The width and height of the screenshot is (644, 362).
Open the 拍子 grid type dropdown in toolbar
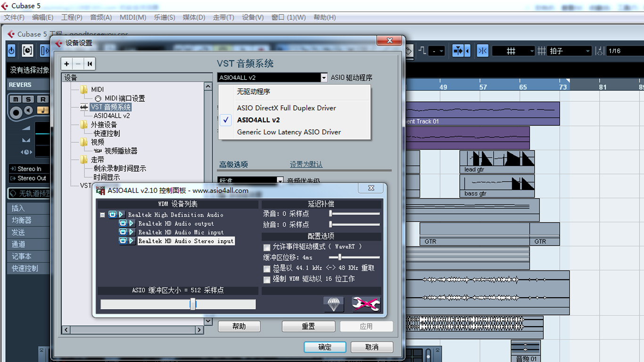coord(570,51)
